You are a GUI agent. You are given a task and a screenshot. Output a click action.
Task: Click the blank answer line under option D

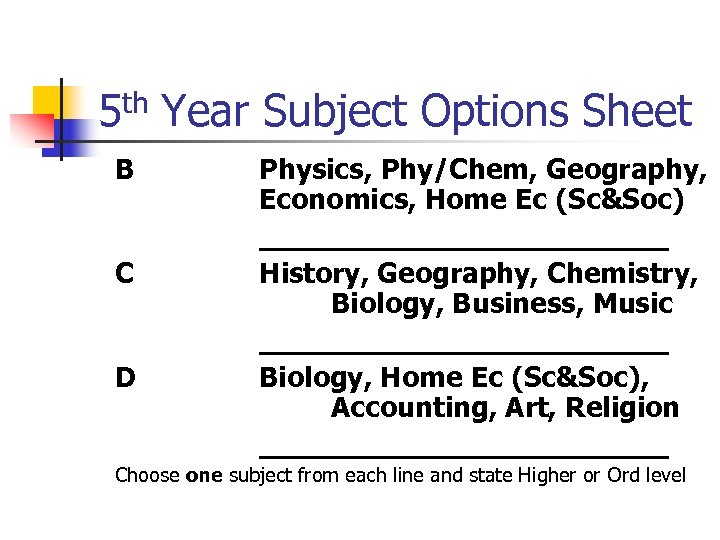tap(463, 453)
